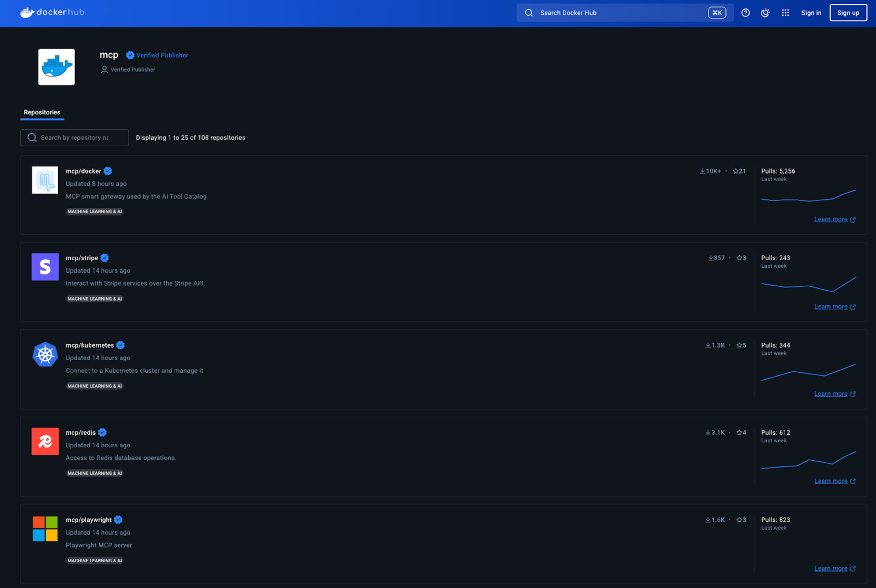
Task: Open Learn more for mcp/playwright pulls
Action: (835, 568)
